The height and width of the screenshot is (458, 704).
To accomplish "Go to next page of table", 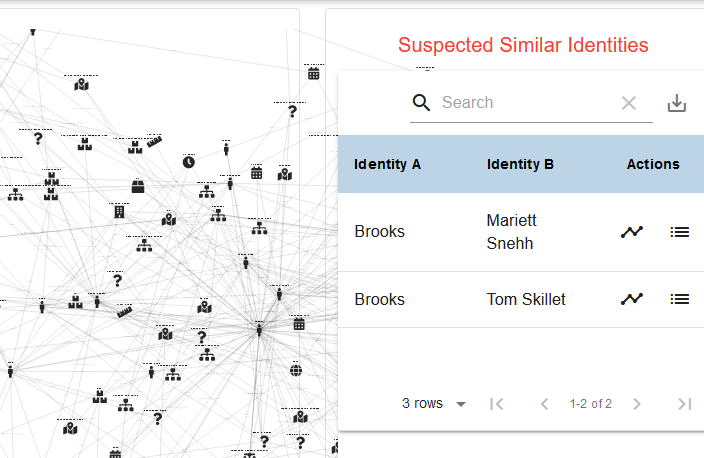I will (x=637, y=404).
